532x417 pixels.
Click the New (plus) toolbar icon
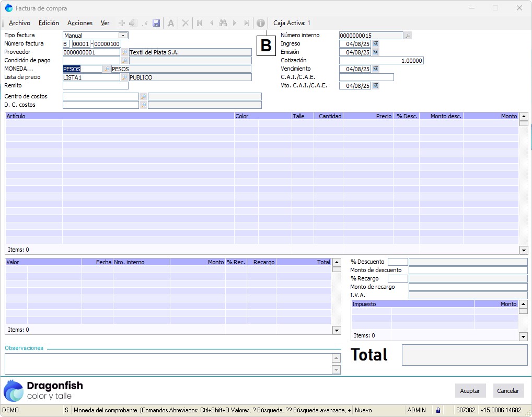122,23
